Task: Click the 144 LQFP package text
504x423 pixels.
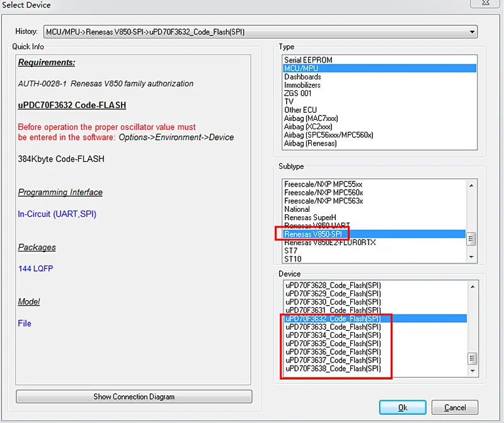Action: point(36,269)
